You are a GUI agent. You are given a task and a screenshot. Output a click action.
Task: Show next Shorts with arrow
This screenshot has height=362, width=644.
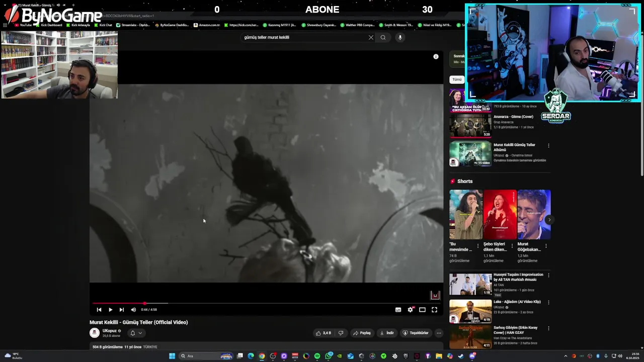pyautogui.click(x=549, y=220)
